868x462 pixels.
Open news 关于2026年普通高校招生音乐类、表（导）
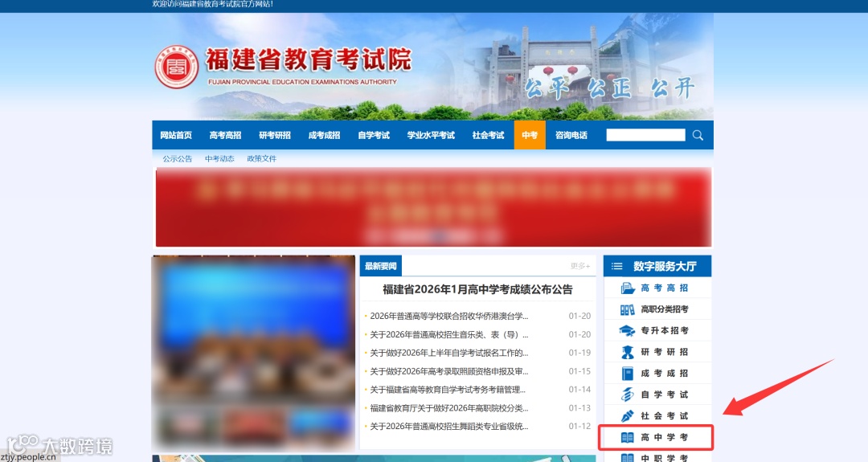point(449,334)
